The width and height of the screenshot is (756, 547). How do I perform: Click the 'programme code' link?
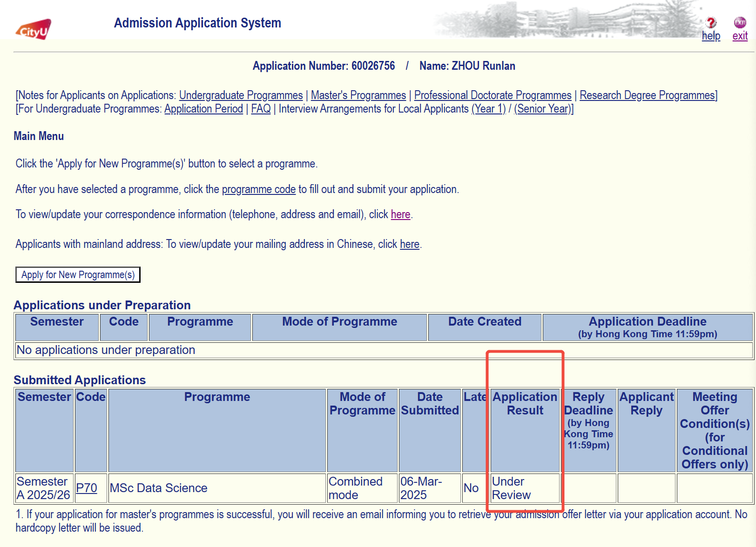(258, 189)
